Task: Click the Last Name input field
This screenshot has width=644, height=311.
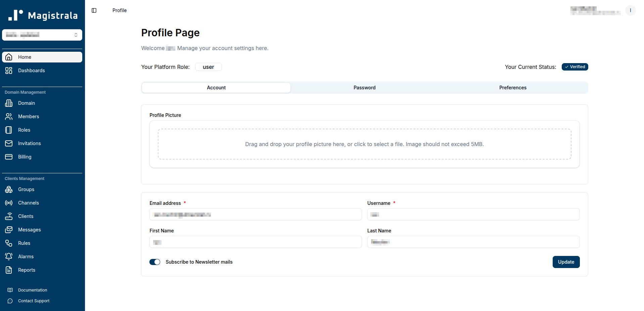Action: pos(473,242)
